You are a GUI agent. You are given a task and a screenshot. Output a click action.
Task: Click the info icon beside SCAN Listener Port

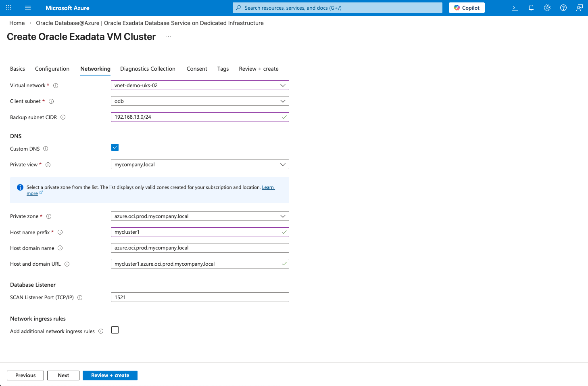80,297
